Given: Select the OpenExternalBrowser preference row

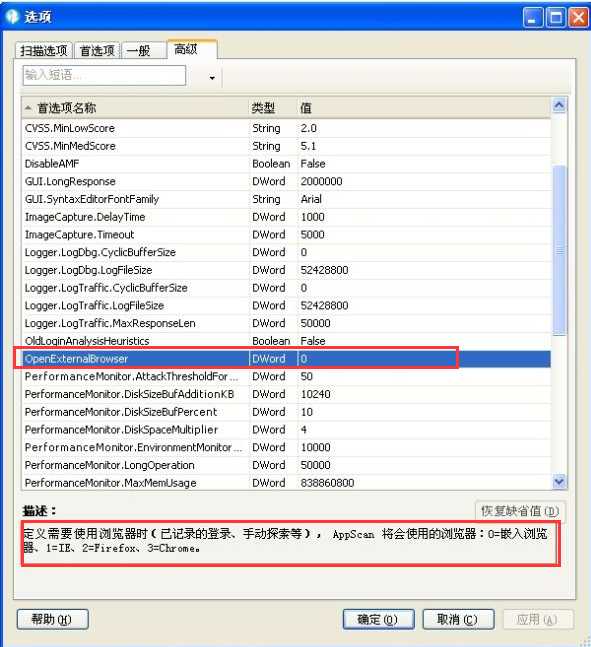Looking at the screenshot, I should pos(286,359).
